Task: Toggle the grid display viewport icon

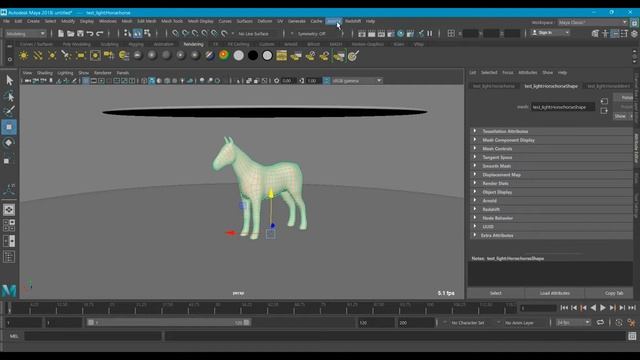Action: coord(86,80)
